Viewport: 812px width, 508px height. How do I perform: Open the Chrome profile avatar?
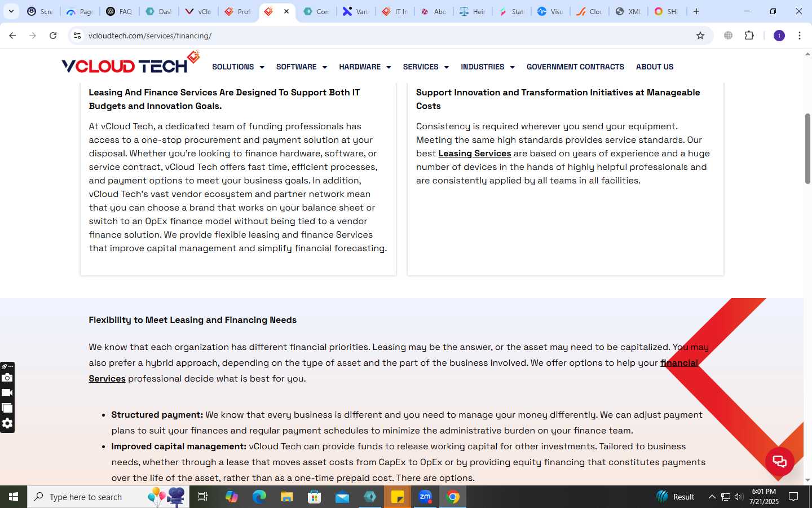point(779,36)
